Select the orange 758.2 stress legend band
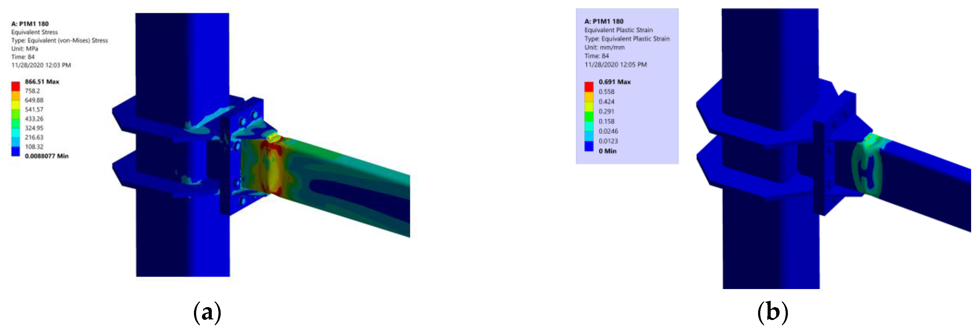The image size is (980, 332). [x=15, y=95]
